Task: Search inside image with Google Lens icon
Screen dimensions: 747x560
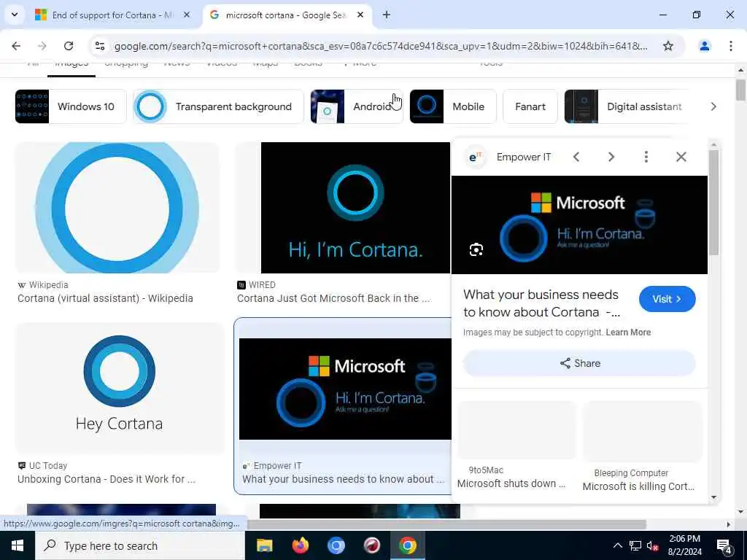Action: [x=476, y=249]
